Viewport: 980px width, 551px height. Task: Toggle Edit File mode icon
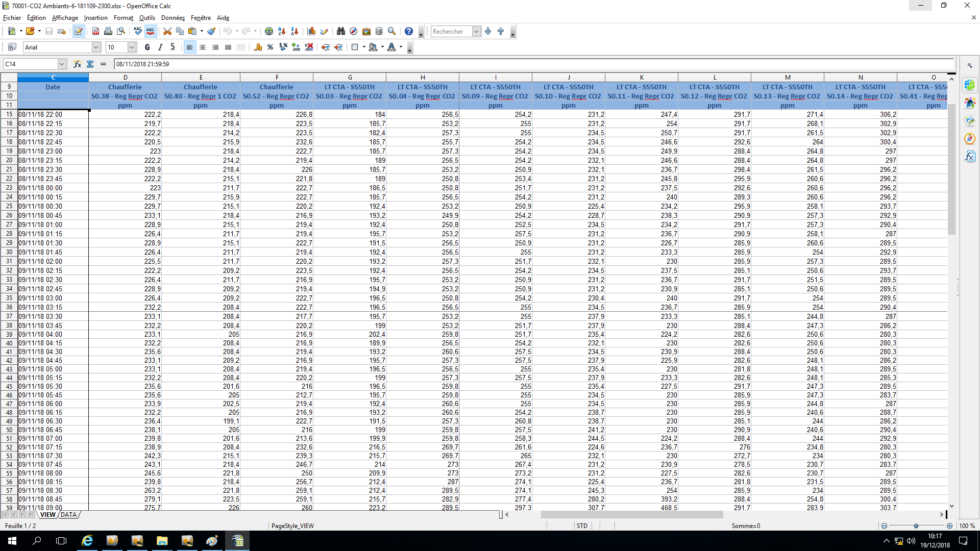click(x=78, y=31)
